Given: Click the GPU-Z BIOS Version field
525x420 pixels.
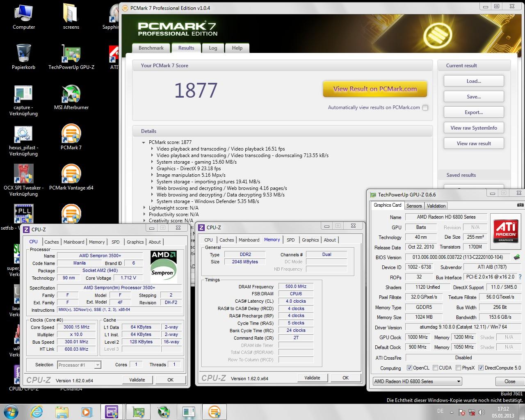Looking at the screenshot, I should coord(458,257).
